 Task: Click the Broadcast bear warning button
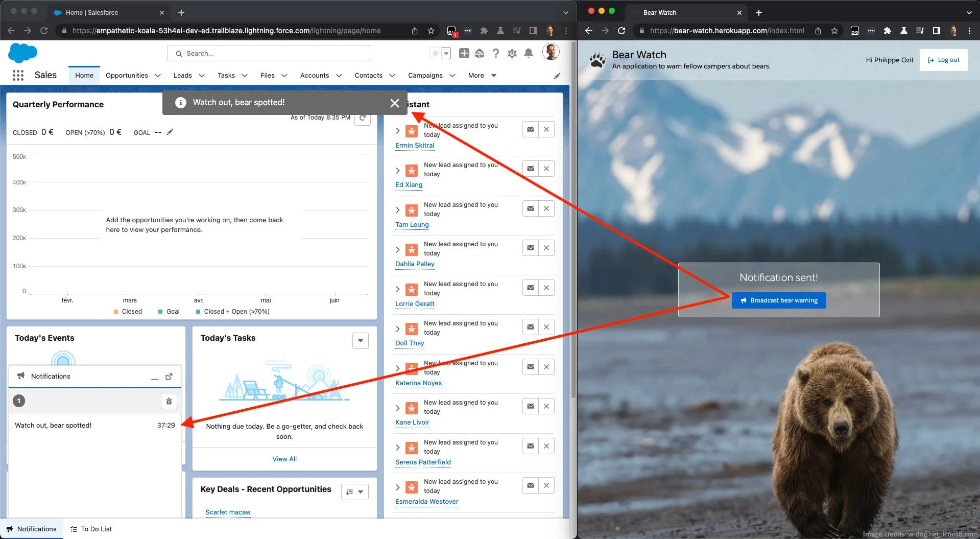pyautogui.click(x=779, y=300)
